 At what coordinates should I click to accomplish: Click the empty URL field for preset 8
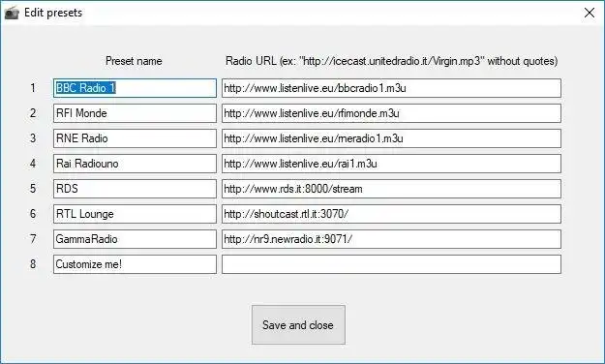click(391, 264)
